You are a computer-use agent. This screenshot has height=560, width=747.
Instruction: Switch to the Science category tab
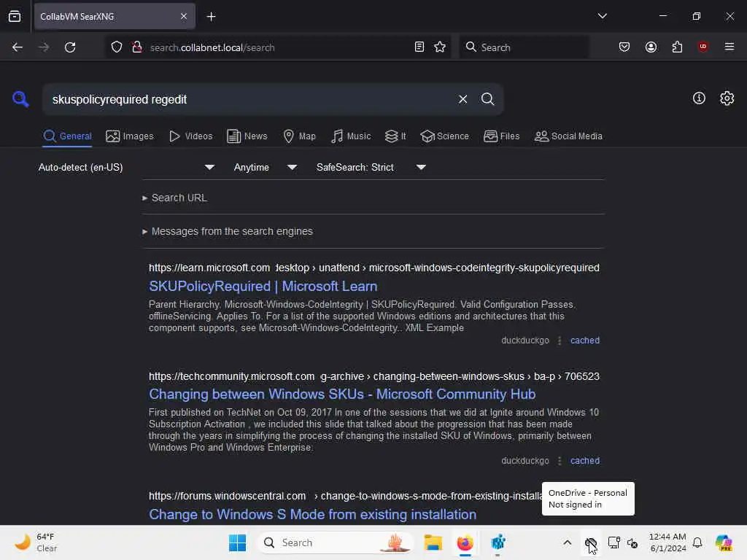(x=444, y=136)
